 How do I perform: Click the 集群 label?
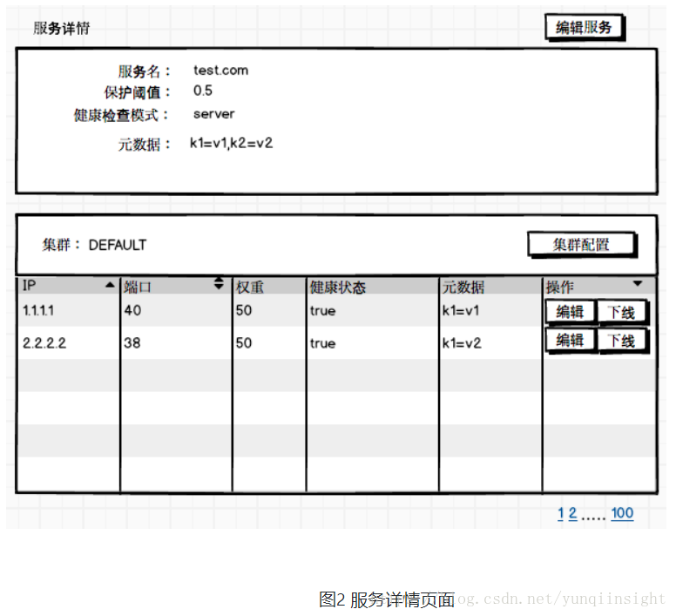pyautogui.click(x=61, y=245)
